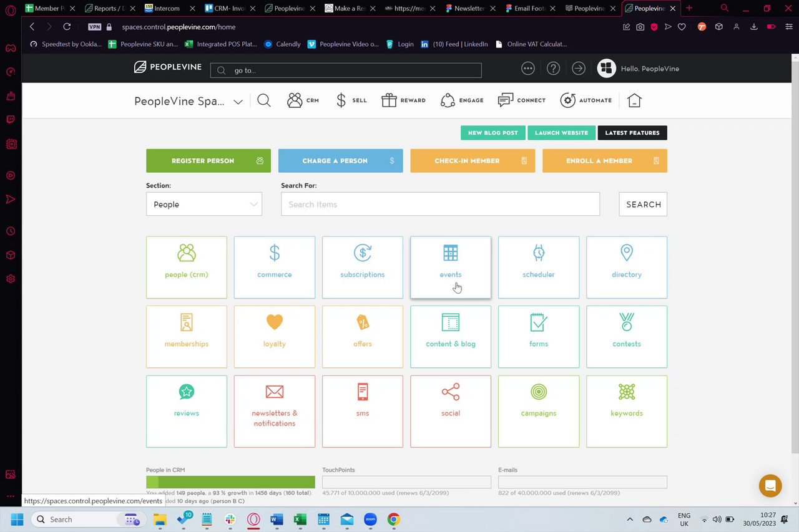Screen dimensions: 799x532
Task: Open the sms tile
Action: pyautogui.click(x=363, y=411)
